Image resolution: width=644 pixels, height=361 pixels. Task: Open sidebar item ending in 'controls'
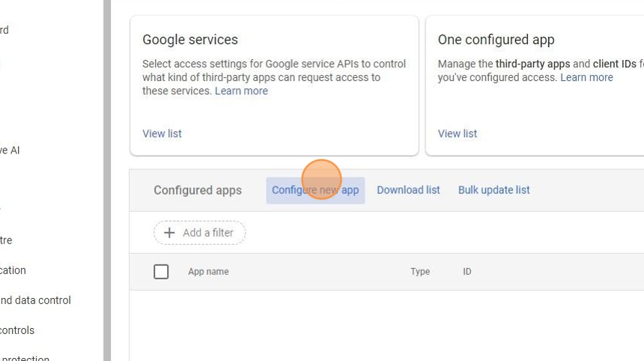(16, 330)
